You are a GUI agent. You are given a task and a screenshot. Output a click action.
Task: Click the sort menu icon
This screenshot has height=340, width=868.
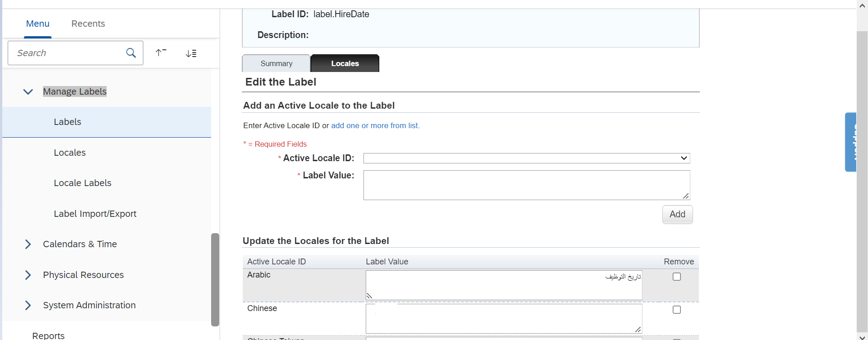[191, 53]
